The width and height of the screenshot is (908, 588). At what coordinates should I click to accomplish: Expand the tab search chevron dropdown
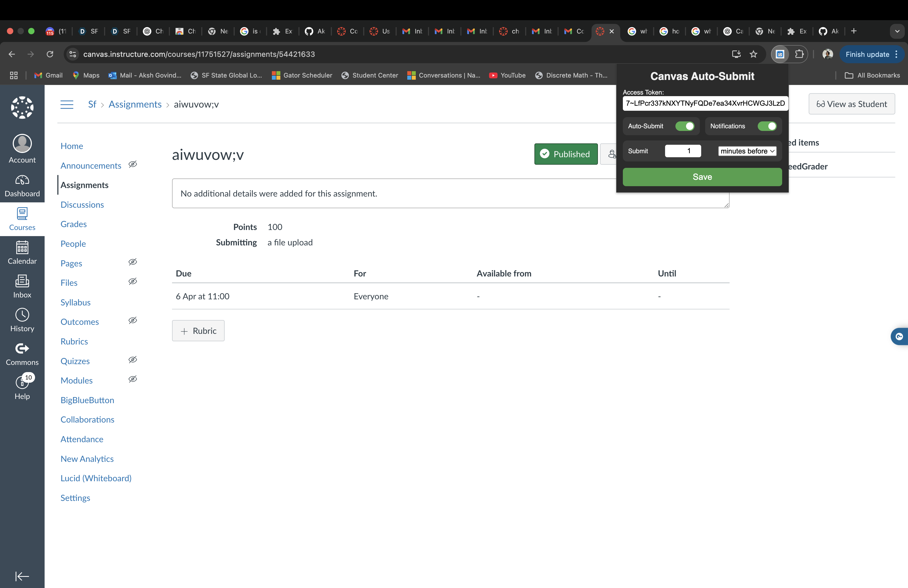(x=897, y=31)
